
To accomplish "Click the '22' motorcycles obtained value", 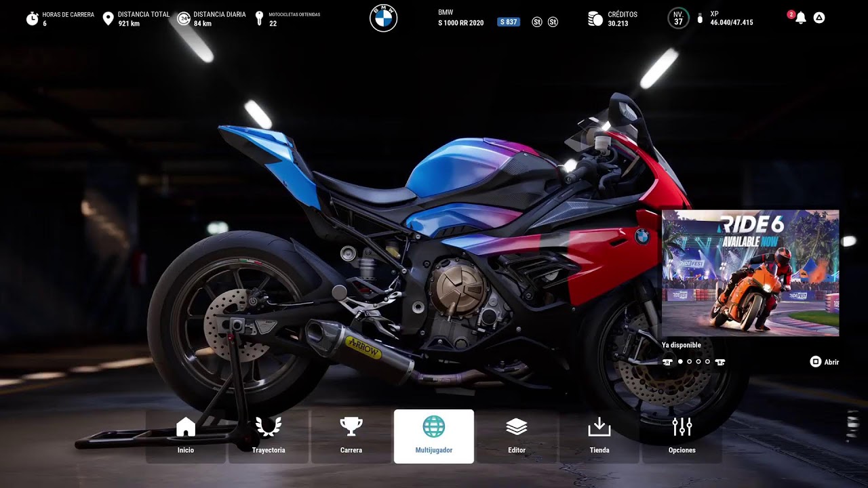I will [x=273, y=24].
